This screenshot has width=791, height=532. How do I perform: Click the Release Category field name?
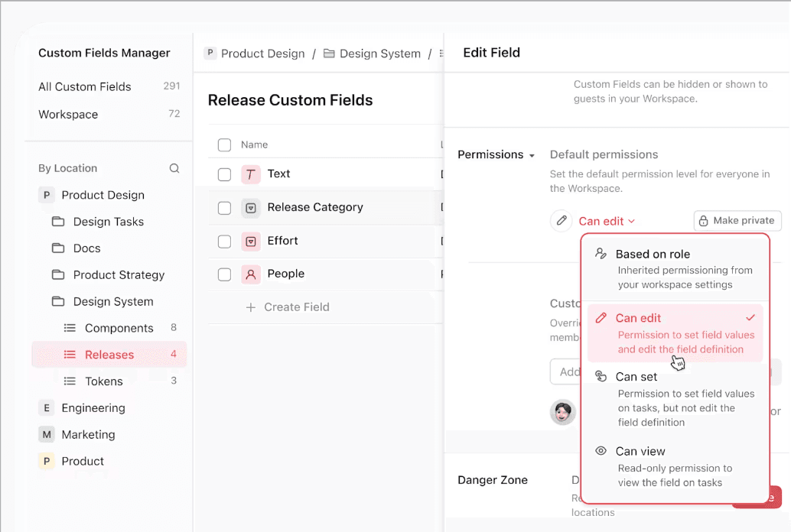(315, 207)
